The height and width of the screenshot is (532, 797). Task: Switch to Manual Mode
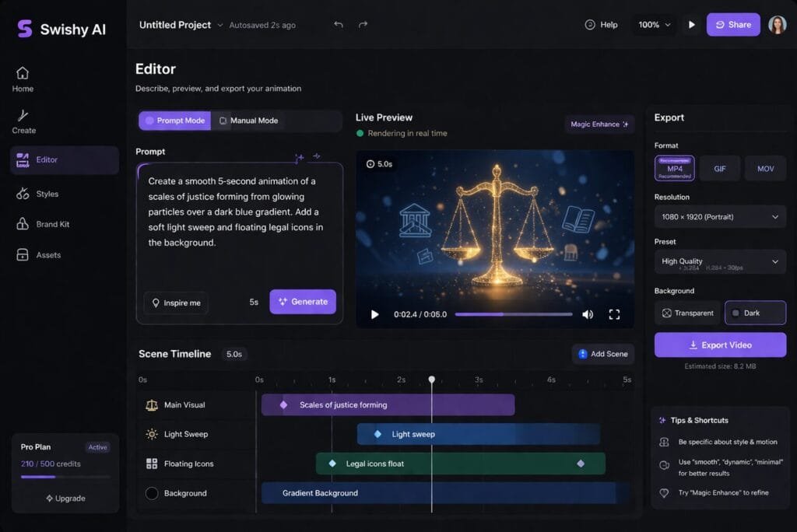click(x=249, y=121)
